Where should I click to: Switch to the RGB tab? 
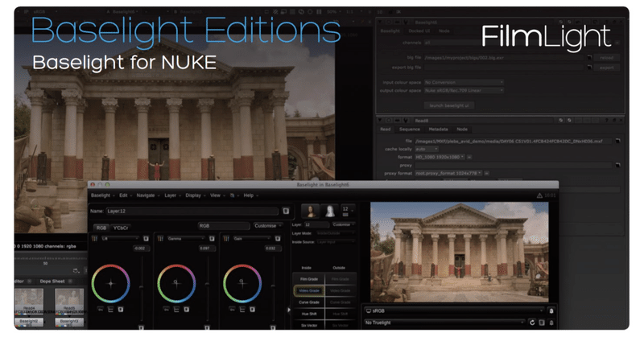click(x=101, y=228)
